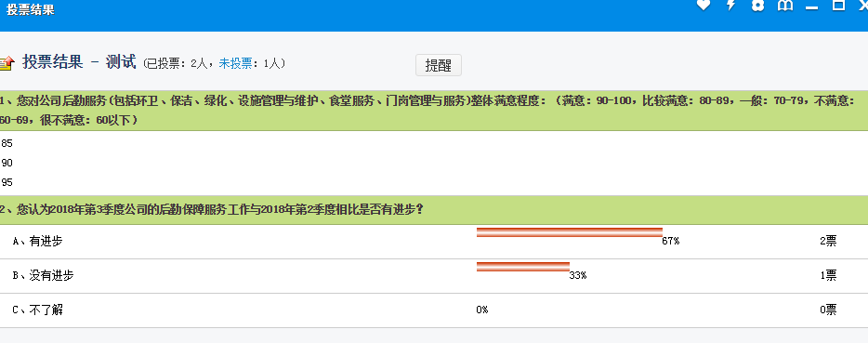Click the 33% red progress bar
The height and width of the screenshot is (343, 868).
tap(522, 267)
